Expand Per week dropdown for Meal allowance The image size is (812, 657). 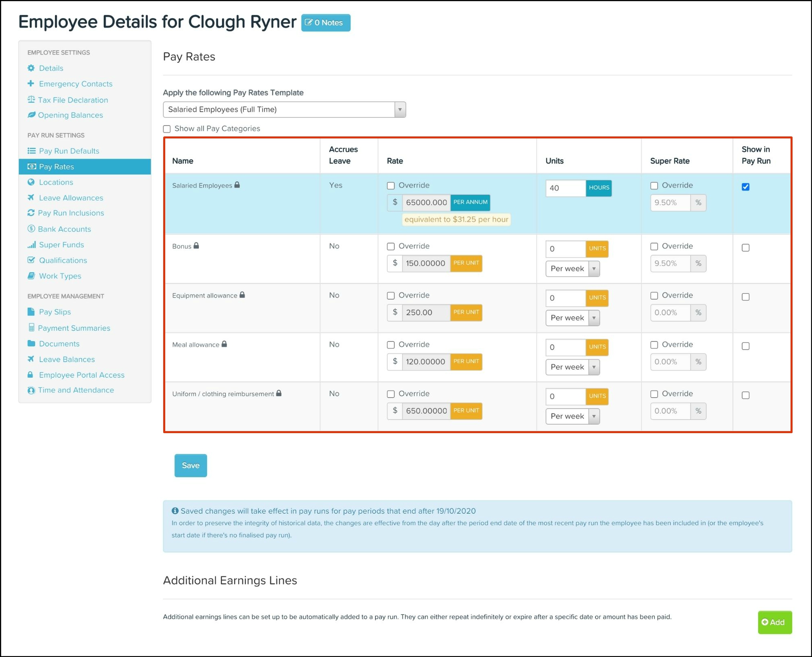pos(572,367)
